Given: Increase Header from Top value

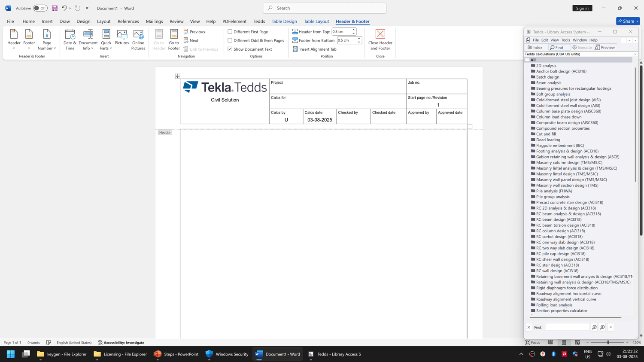Looking at the screenshot, I should [354, 30].
